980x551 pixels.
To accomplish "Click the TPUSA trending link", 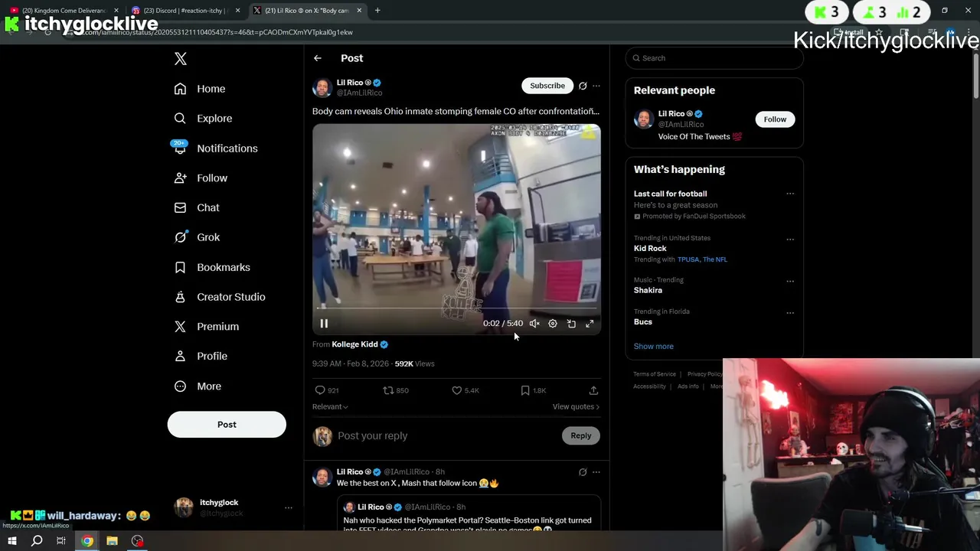I will click(688, 259).
